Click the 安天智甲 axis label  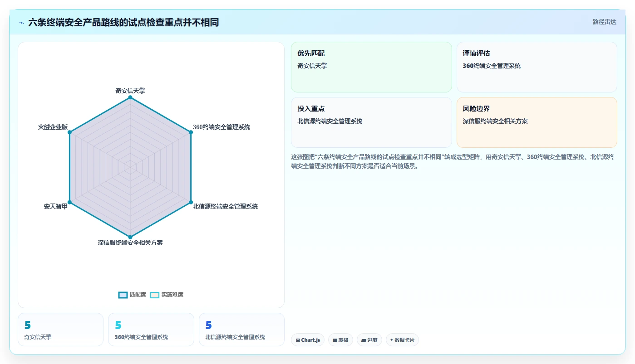[x=56, y=207]
